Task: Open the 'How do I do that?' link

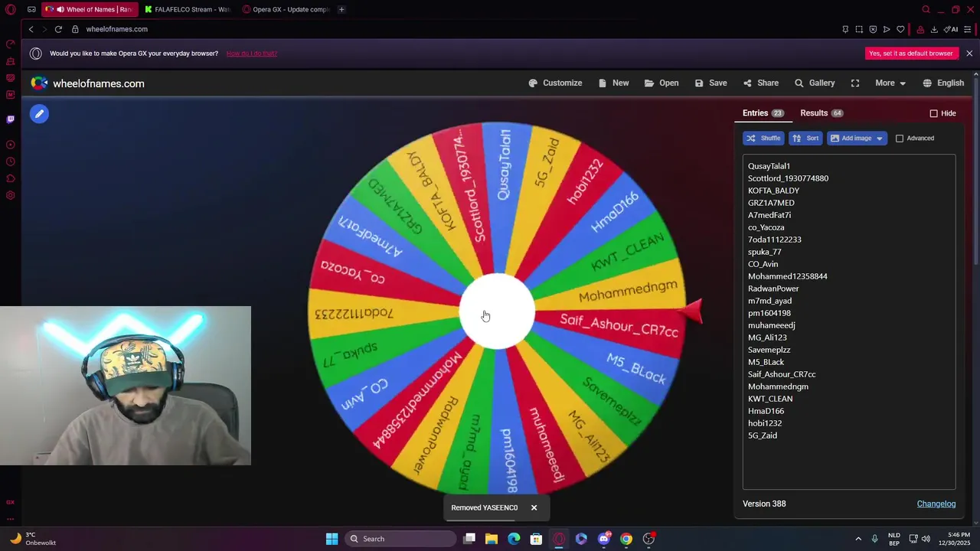Action: click(252, 54)
